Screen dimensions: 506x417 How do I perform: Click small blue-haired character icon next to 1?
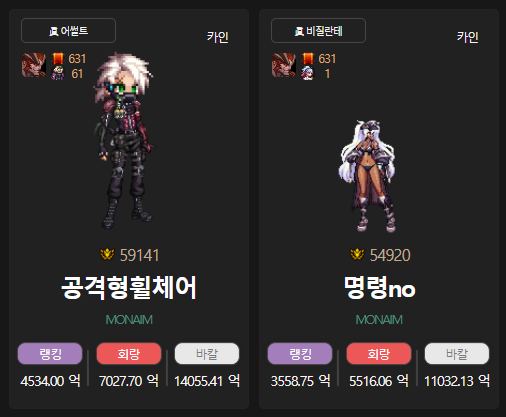point(307,73)
